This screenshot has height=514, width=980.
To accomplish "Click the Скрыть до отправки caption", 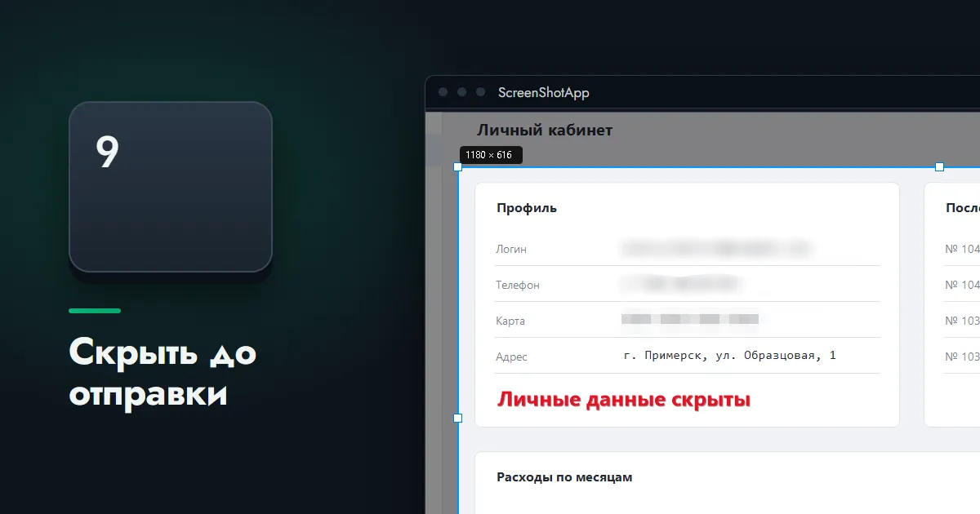I will pyautogui.click(x=163, y=373).
